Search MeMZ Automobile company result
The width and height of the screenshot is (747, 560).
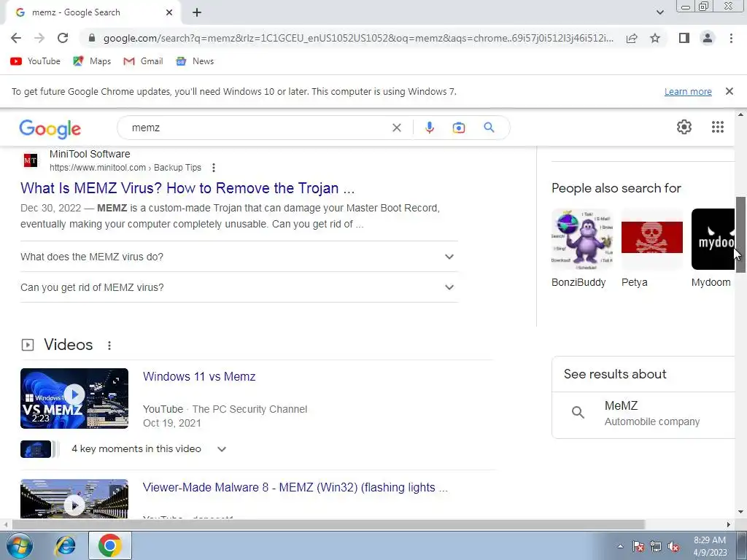(643, 413)
